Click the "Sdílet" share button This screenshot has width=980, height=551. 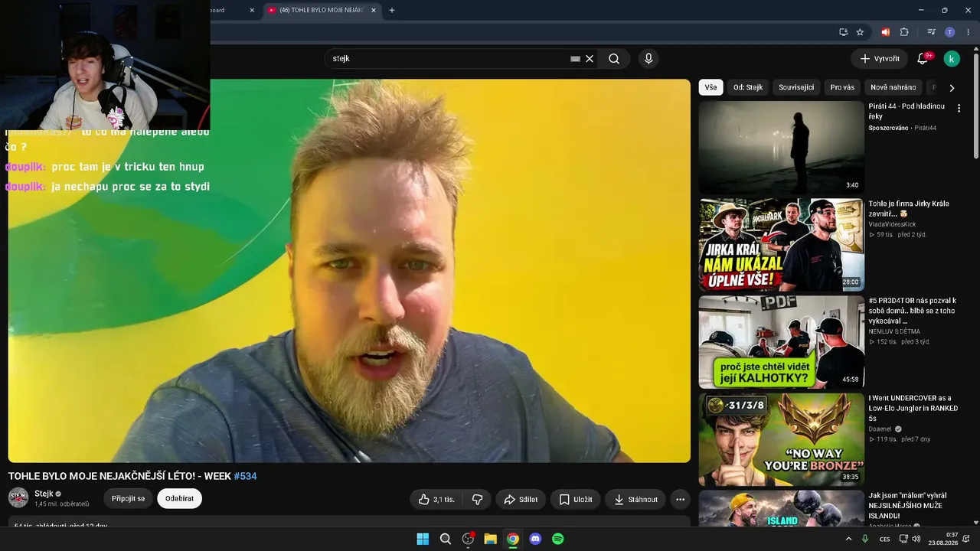tap(521, 500)
